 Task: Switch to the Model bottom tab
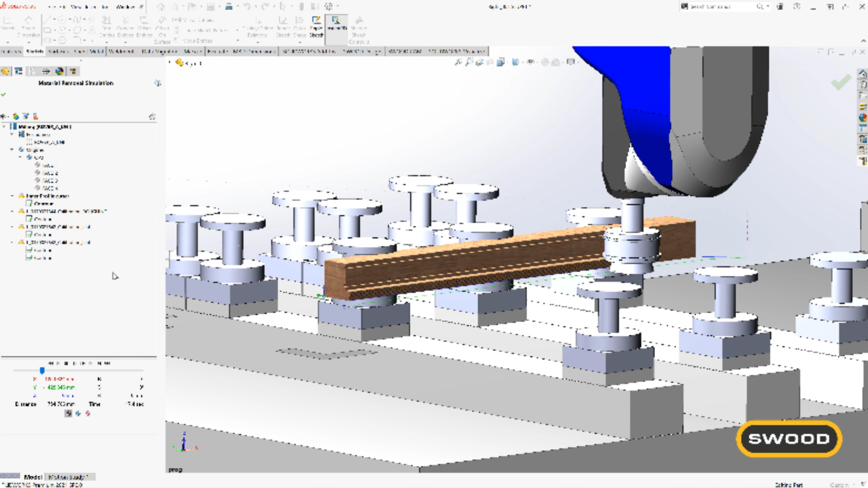33,477
